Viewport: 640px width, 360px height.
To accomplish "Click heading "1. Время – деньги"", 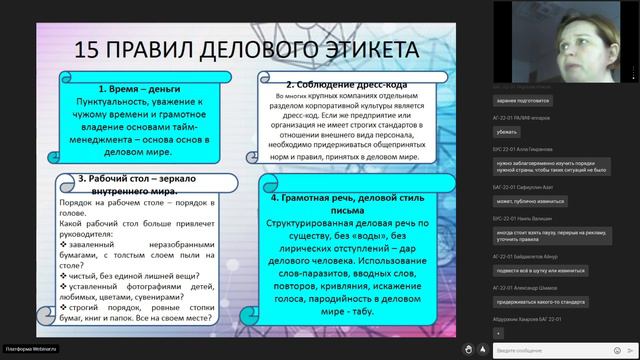I will [139, 89].
